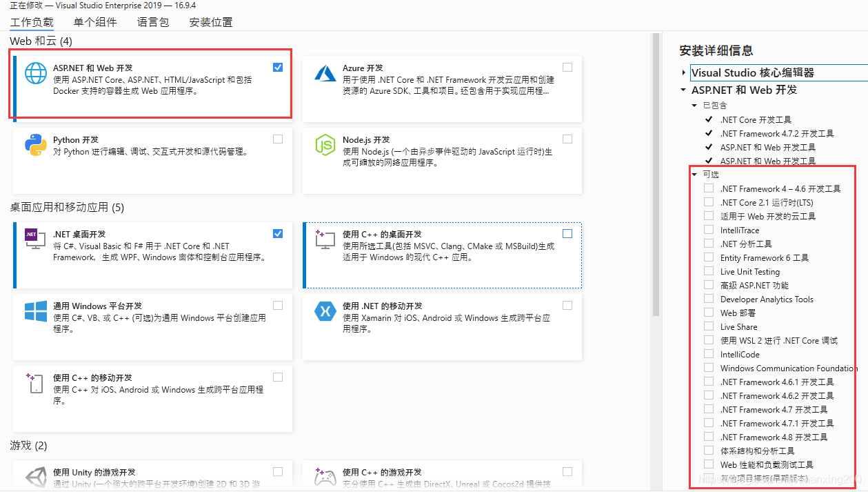Click the ASP.NET and Web development globe icon

point(36,73)
